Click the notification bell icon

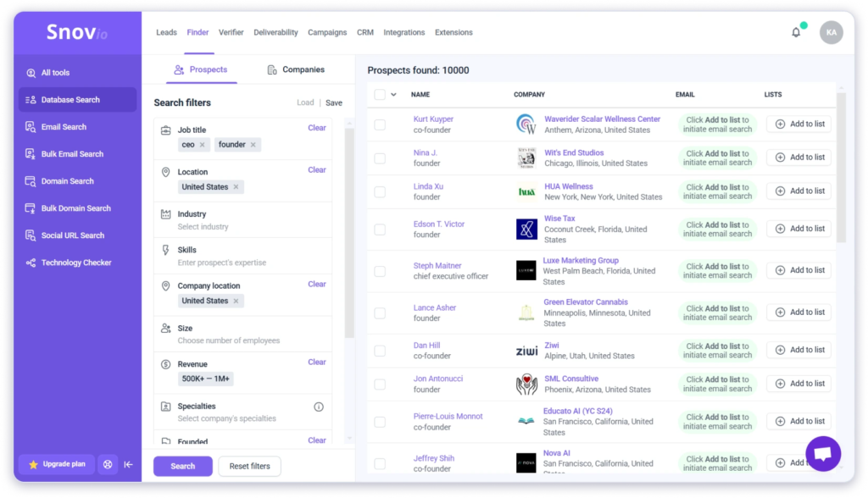pyautogui.click(x=795, y=32)
